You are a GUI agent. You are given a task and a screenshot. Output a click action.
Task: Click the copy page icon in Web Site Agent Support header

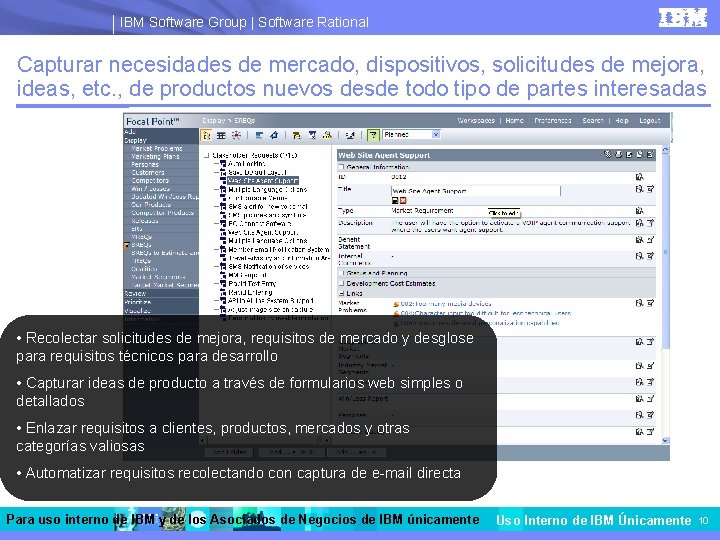pos(639,154)
